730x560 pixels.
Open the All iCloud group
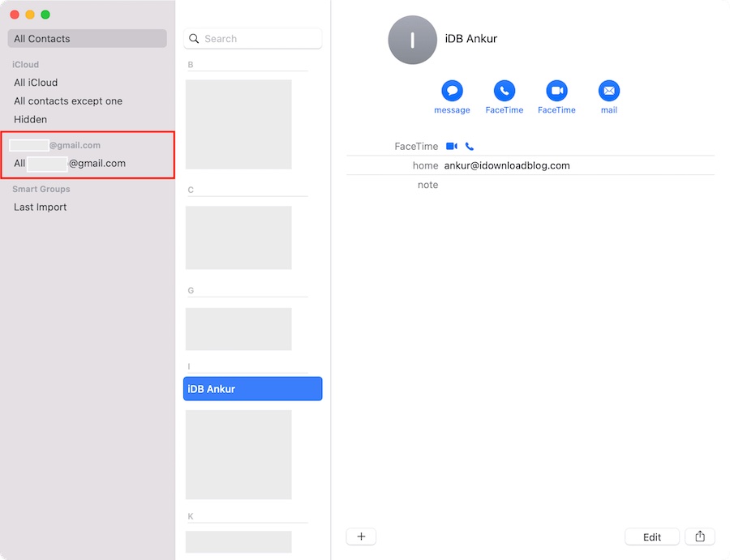click(36, 83)
